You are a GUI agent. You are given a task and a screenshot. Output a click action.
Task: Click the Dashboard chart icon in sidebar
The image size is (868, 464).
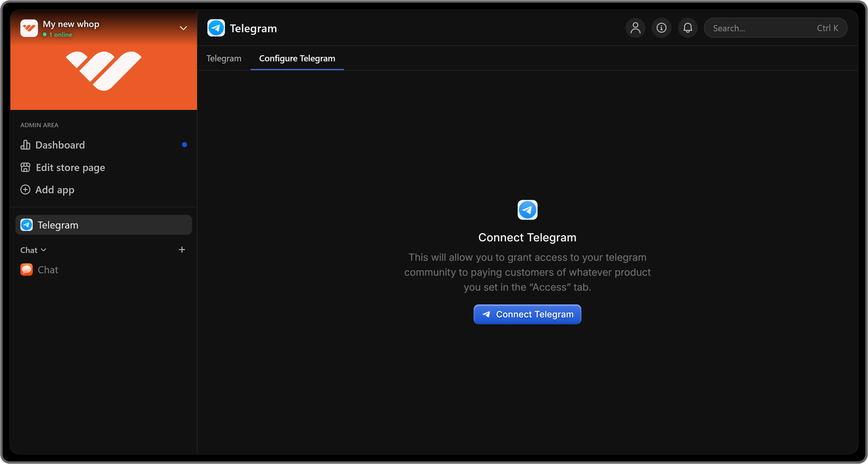(x=25, y=145)
